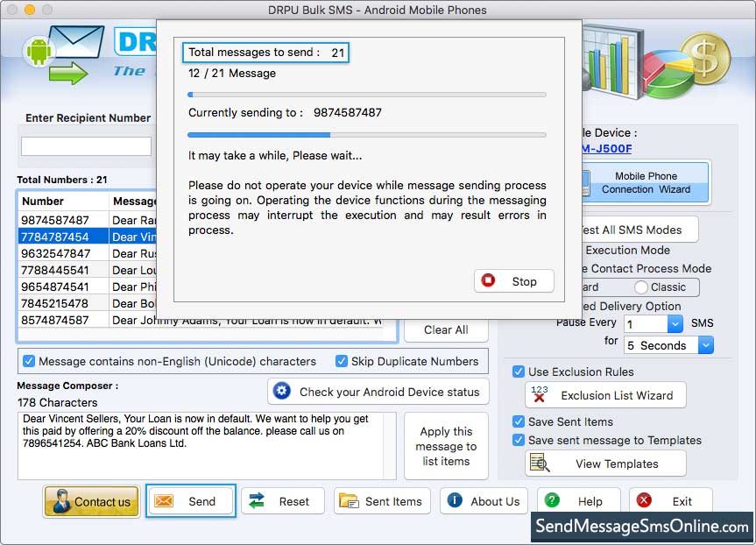Click the Exclusion List Wizard label
Screen dimensions: 756x545
tap(617, 395)
